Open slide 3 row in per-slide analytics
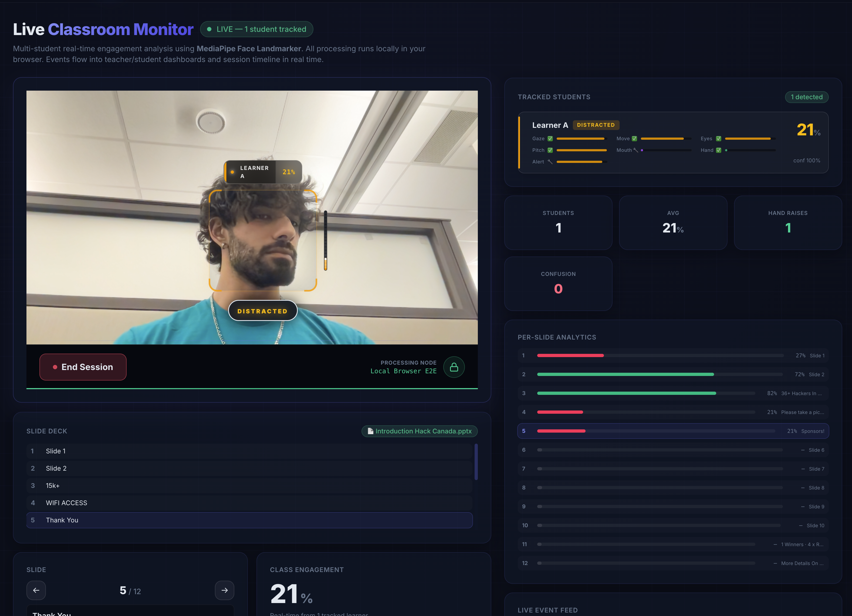The width and height of the screenshot is (852, 616). [x=672, y=393]
